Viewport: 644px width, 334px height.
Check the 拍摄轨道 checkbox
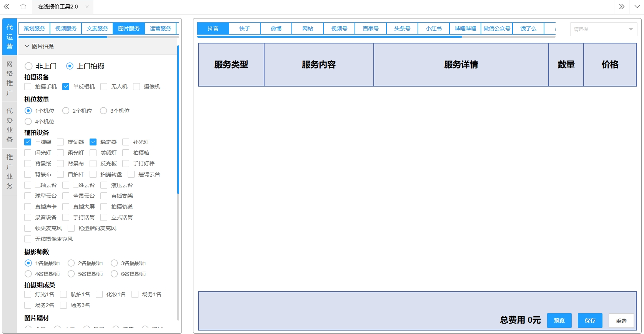pyautogui.click(x=104, y=207)
